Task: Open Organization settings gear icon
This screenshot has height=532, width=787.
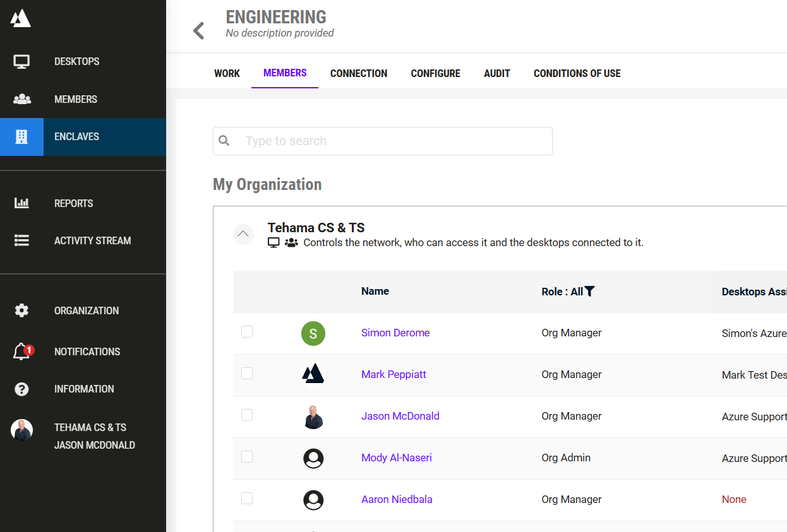Action: coord(21,310)
